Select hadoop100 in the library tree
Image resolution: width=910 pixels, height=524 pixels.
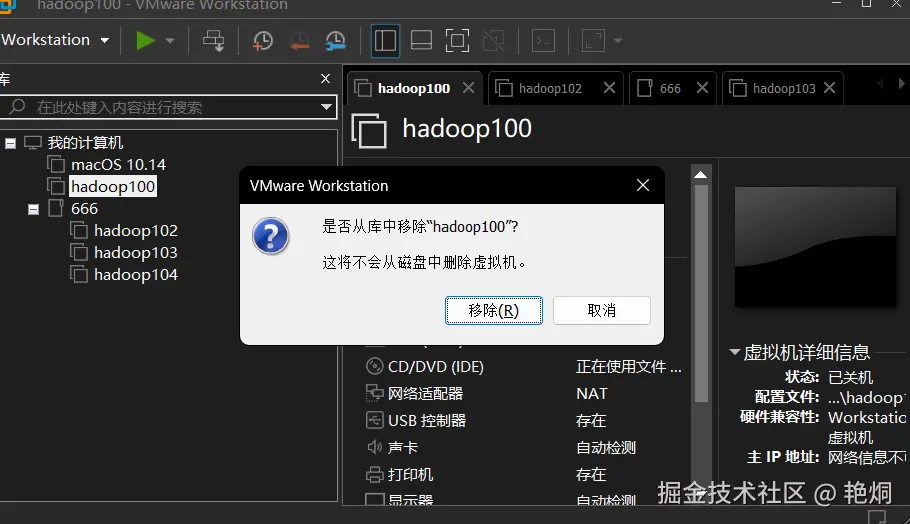[x=113, y=187]
